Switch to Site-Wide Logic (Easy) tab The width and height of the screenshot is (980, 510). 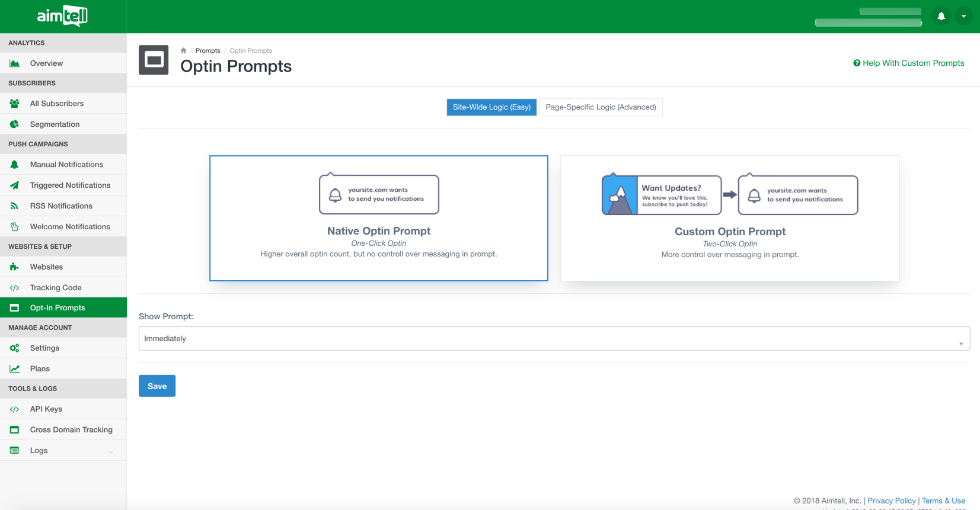(491, 107)
